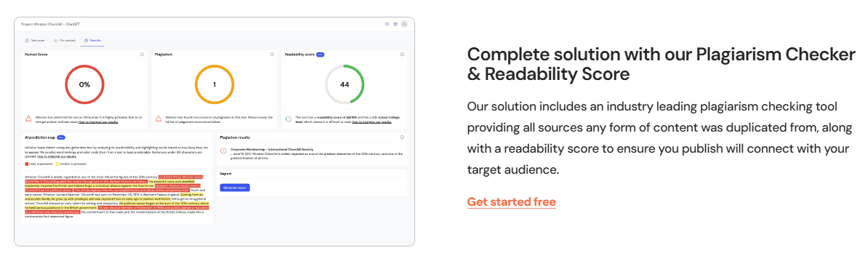Open 'How to interpret our results' in AI prediction map

57,156
